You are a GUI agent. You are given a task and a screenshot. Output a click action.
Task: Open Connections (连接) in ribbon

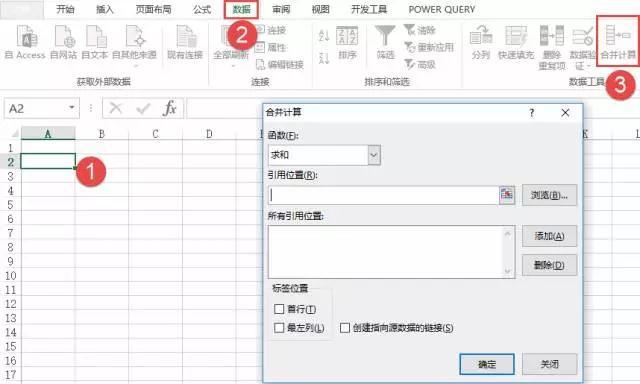point(271,30)
